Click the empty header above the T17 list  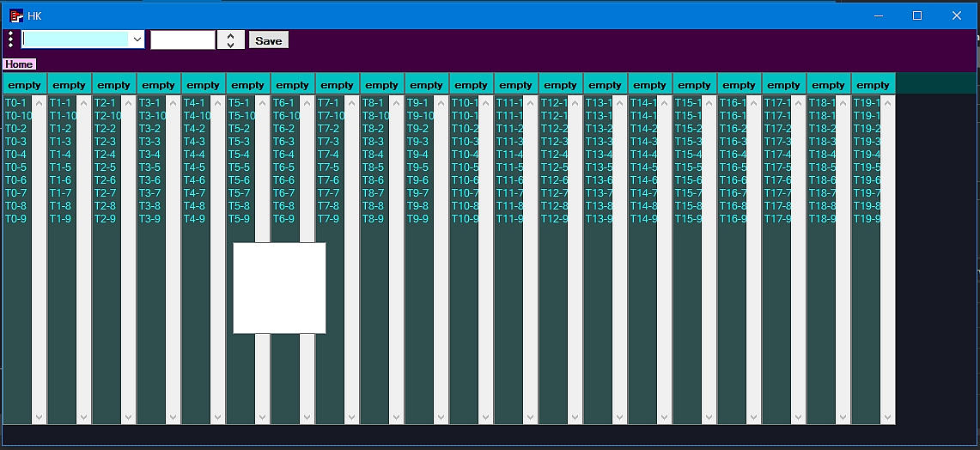click(784, 85)
